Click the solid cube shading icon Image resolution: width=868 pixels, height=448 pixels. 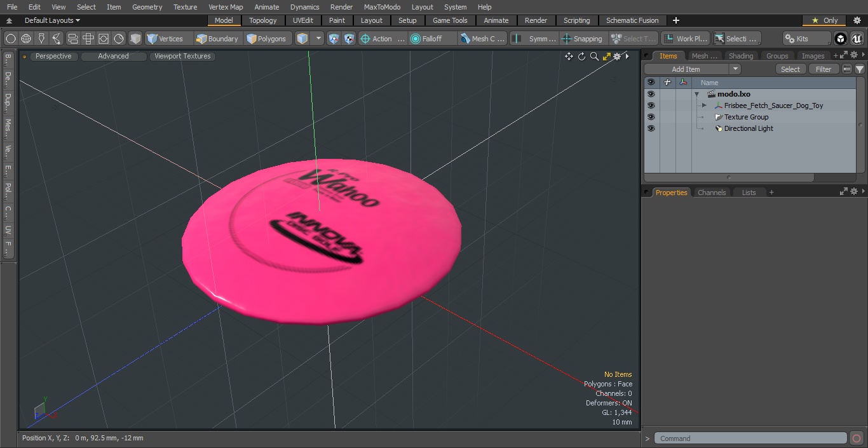[x=135, y=39]
